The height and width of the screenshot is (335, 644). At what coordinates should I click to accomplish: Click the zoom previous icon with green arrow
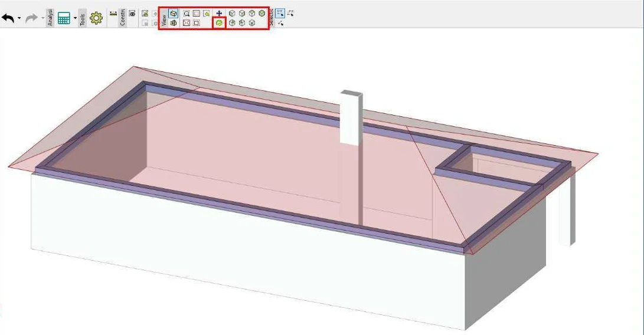coord(206,14)
